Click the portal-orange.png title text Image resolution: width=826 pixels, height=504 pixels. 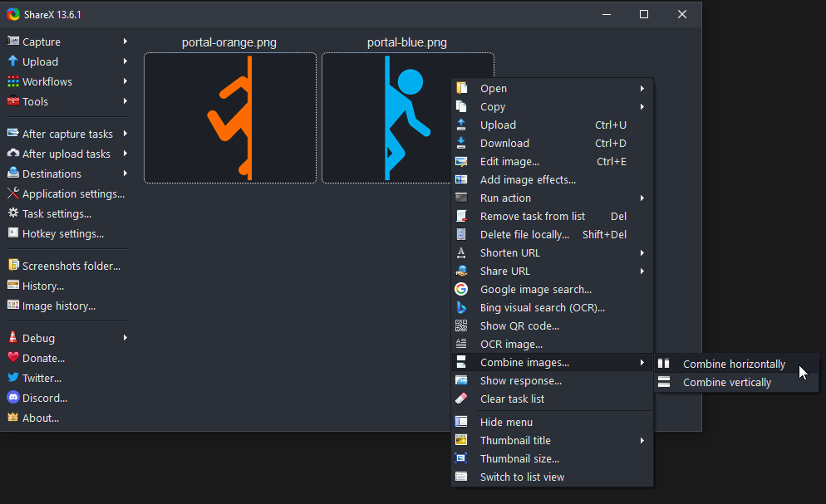pyautogui.click(x=229, y=42)
